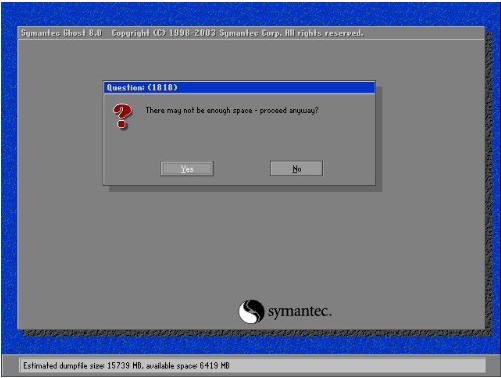Click the Symantec Ghost 8.0 title text

click(61, 33)
